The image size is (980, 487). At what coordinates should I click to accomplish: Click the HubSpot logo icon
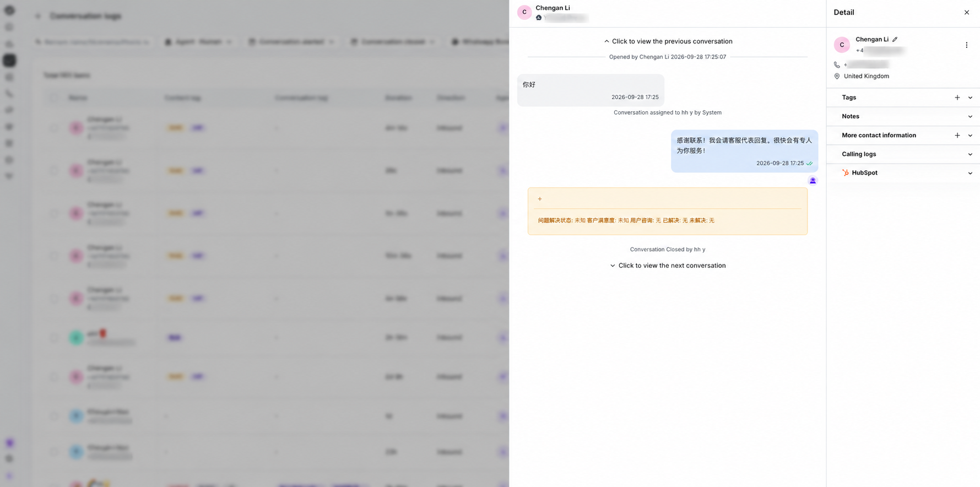click(846, 173)
